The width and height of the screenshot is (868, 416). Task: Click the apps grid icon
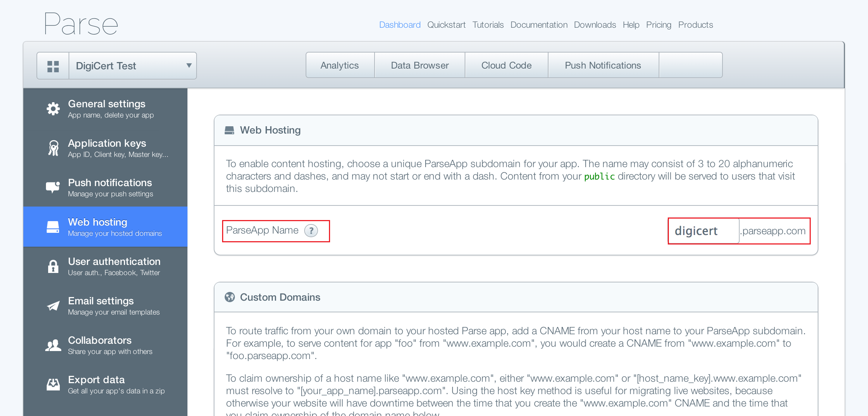coord(53,66)
